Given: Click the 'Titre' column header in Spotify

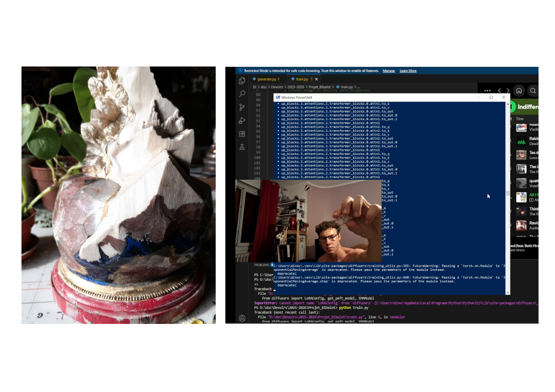Looking at the screenshot, I should [519, 119].
